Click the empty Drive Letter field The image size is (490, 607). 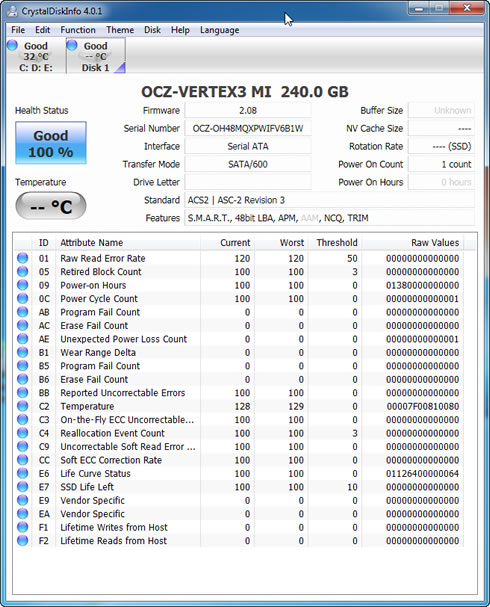pos(248,182)
